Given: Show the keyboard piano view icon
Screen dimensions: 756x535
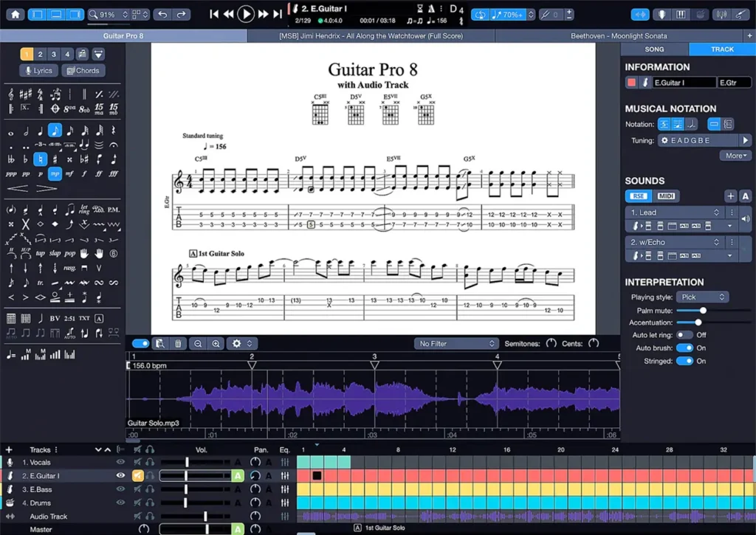Looking at the screenshot, I should pos(681,15).
